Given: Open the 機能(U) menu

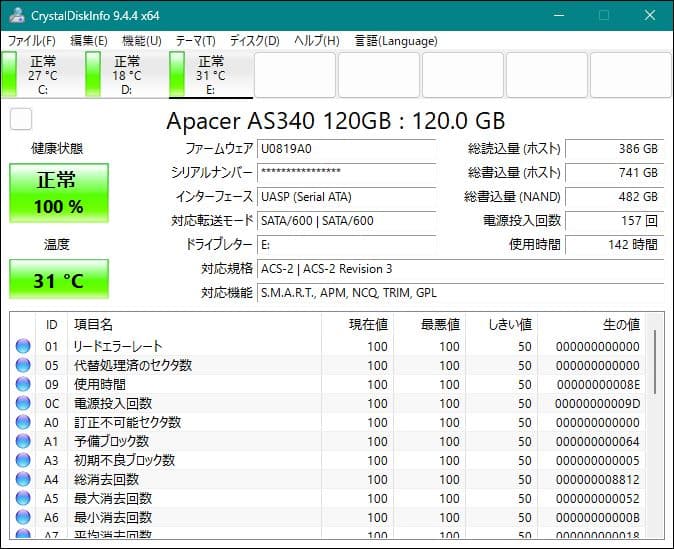Looking at the screenshot, I should (142, 41).
